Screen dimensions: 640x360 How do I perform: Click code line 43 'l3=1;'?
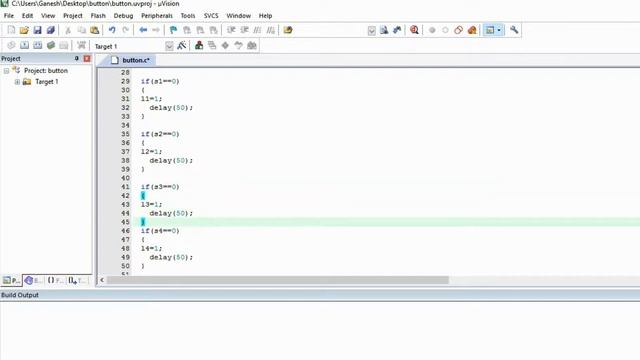151,204
